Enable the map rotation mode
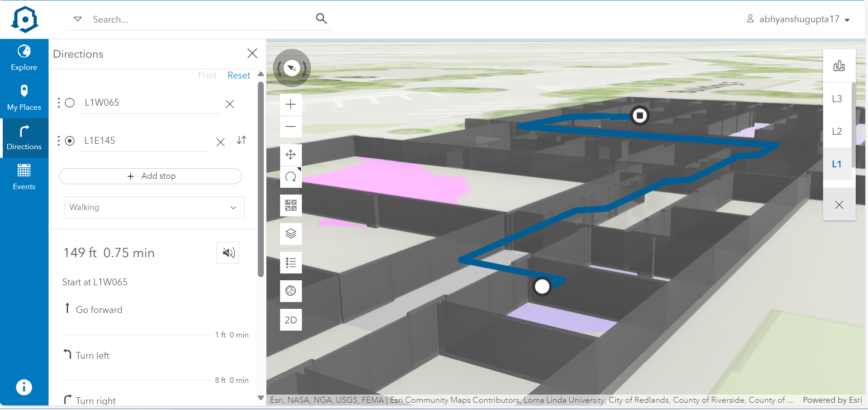Image resolution: width=868 pixels, height=410 pixels. [291, 177]
